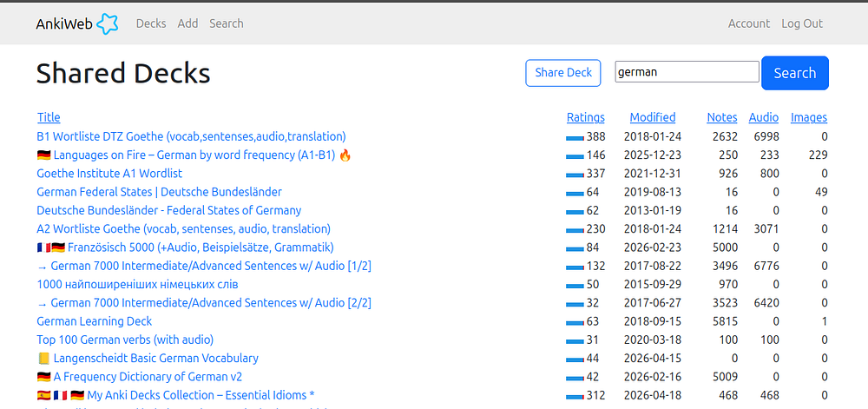Click the blue Search button
This screenshot has height=409, width=868.
tap(795, 73)
